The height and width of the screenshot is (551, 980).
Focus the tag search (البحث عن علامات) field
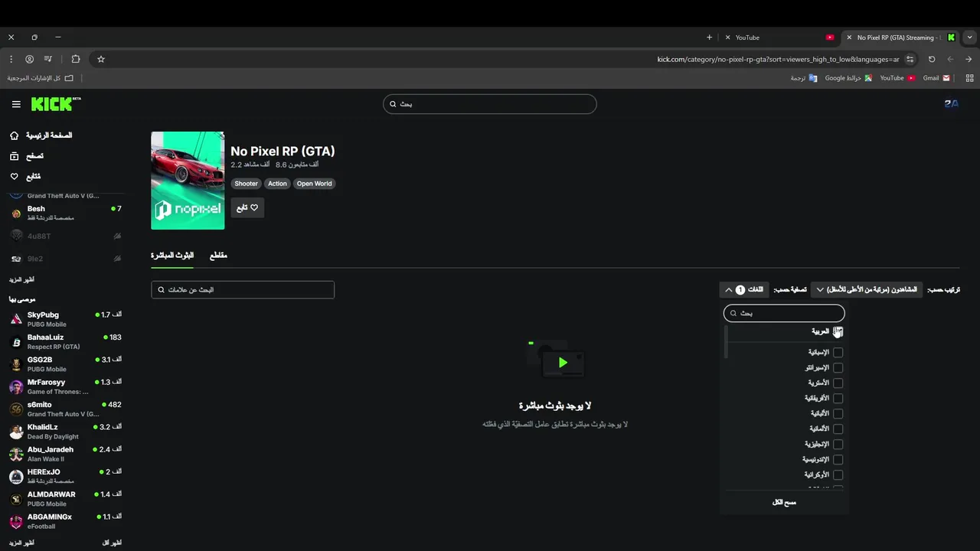click(243, 289)
